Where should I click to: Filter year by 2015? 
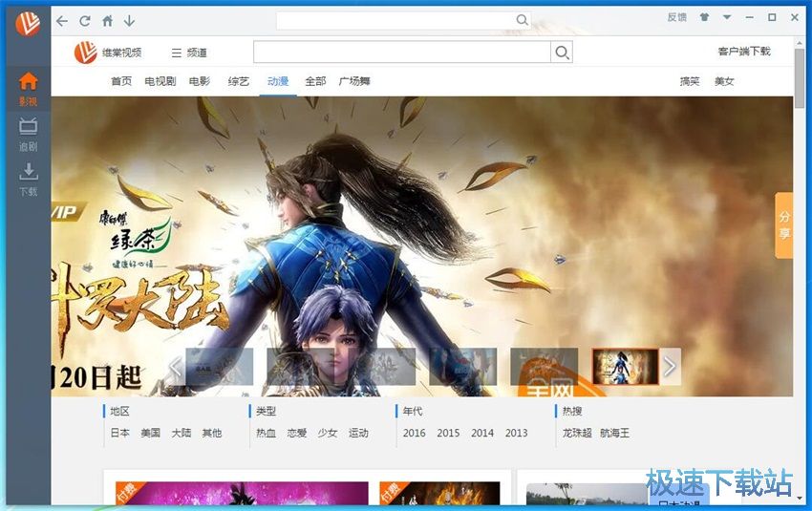click(x=448, y=433)
